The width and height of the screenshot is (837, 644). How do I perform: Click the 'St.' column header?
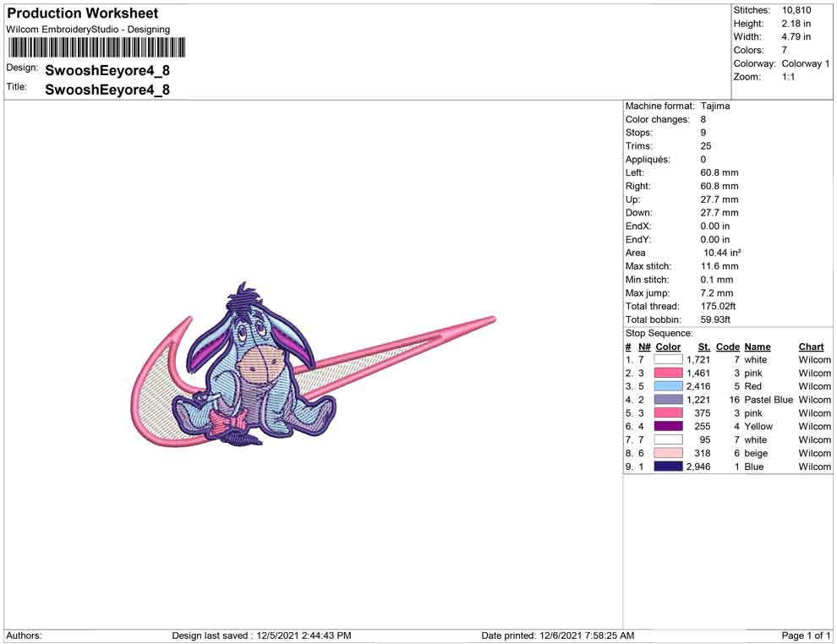pyautogui.click(x=704, y=347)
